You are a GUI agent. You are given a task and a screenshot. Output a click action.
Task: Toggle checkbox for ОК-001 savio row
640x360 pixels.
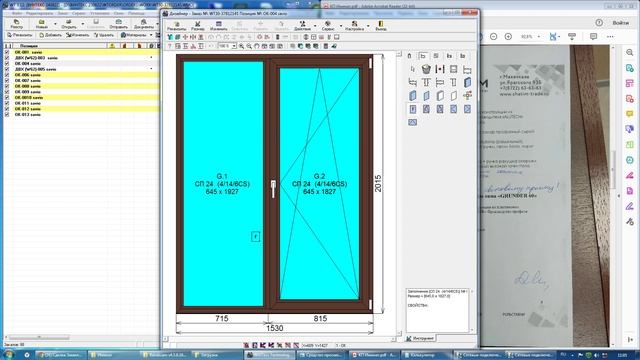[7, 52]
